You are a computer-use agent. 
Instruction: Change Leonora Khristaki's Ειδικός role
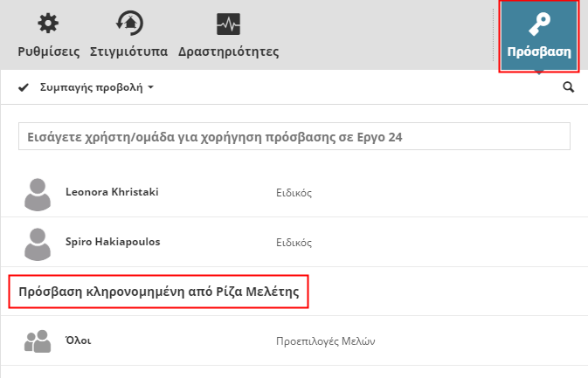[x=294, y=193]
